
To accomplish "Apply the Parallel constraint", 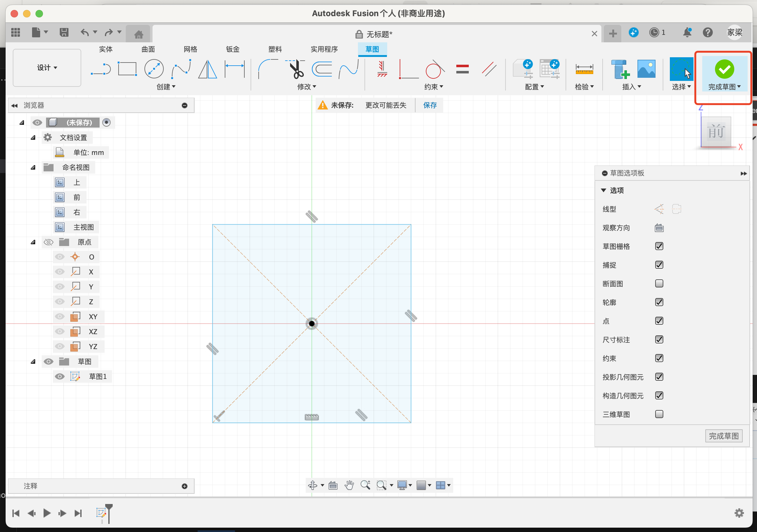I will point(489,69).
